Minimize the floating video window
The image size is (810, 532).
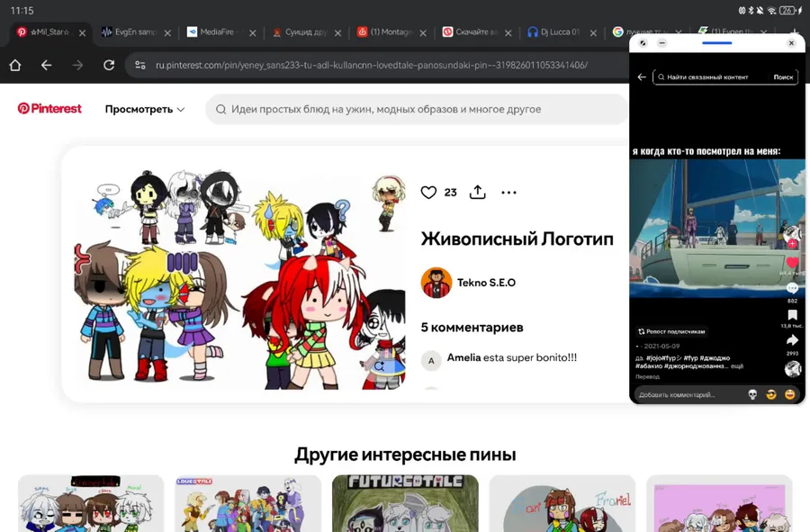[661, 43]
